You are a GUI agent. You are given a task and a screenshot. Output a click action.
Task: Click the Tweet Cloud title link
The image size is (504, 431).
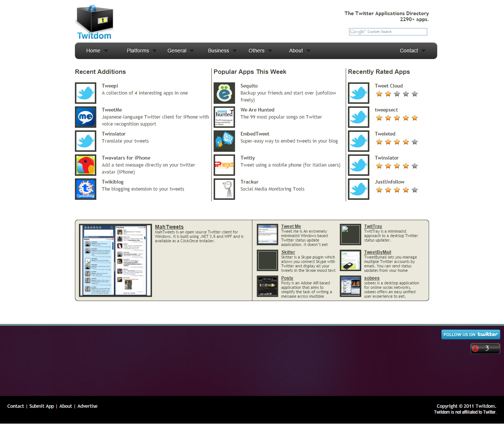[x=389, y=86]
